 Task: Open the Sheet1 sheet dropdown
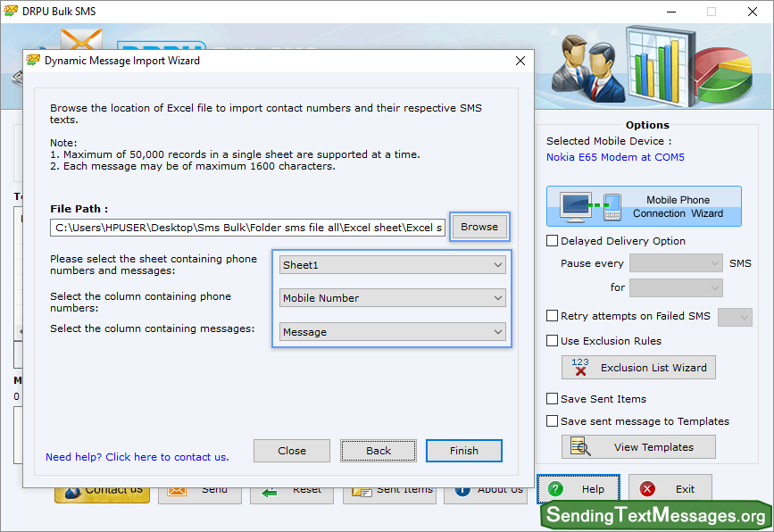tap(393, 265)
